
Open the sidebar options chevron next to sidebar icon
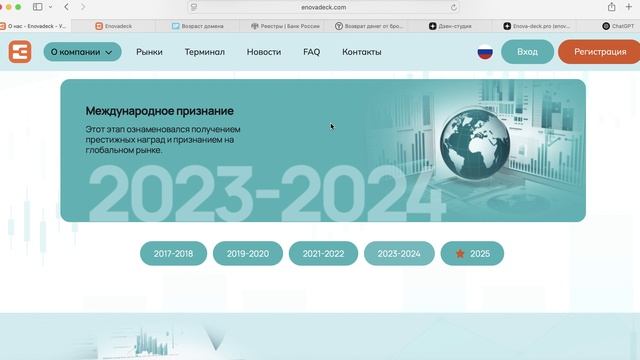[x=50, y=7]
